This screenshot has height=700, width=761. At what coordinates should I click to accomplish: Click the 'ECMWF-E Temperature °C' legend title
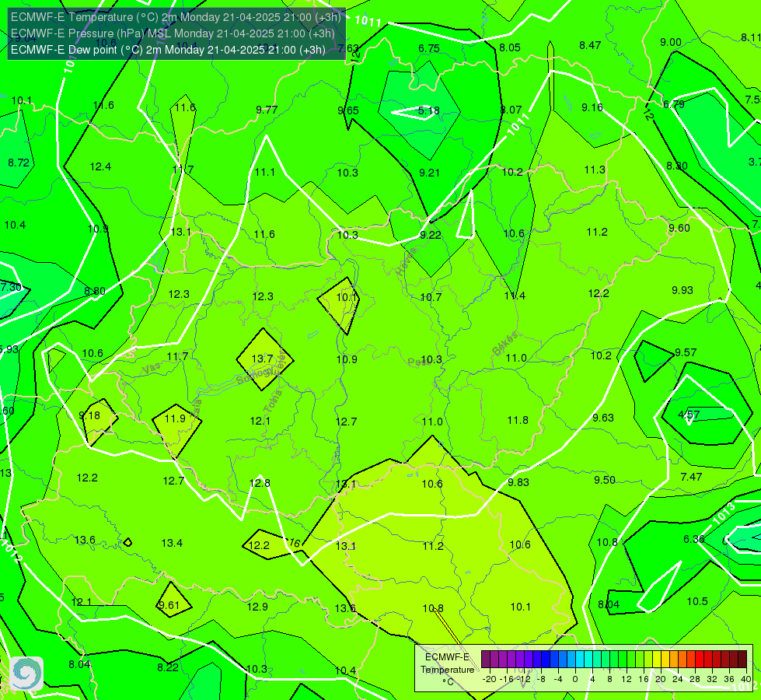click(x=447, y=670)
